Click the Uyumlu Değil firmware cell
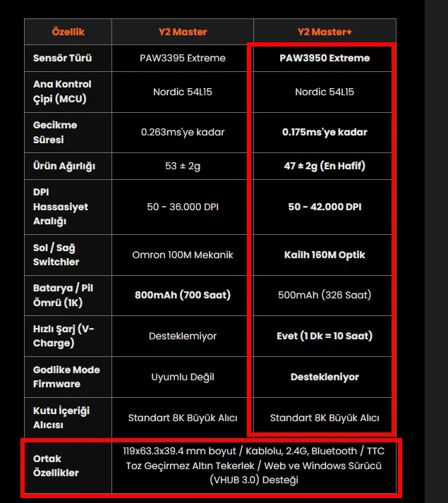 pyautogui.click(x=183, y=377)
